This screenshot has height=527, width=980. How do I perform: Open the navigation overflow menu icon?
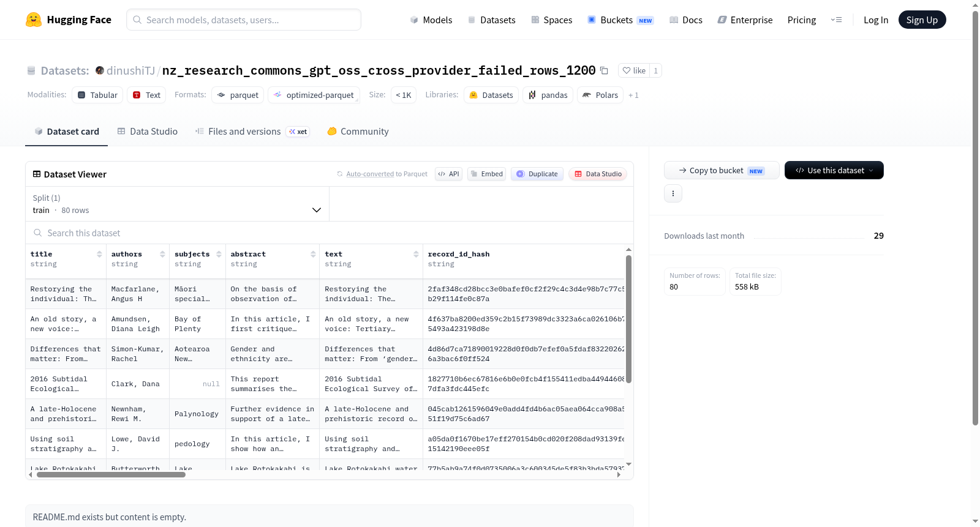click(836, 20)
